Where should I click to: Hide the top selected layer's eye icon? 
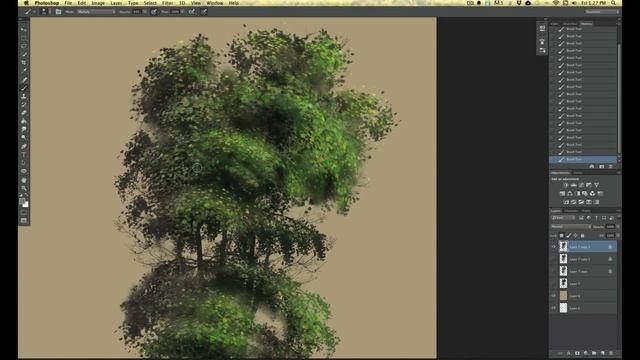click(x=554, y=247)
